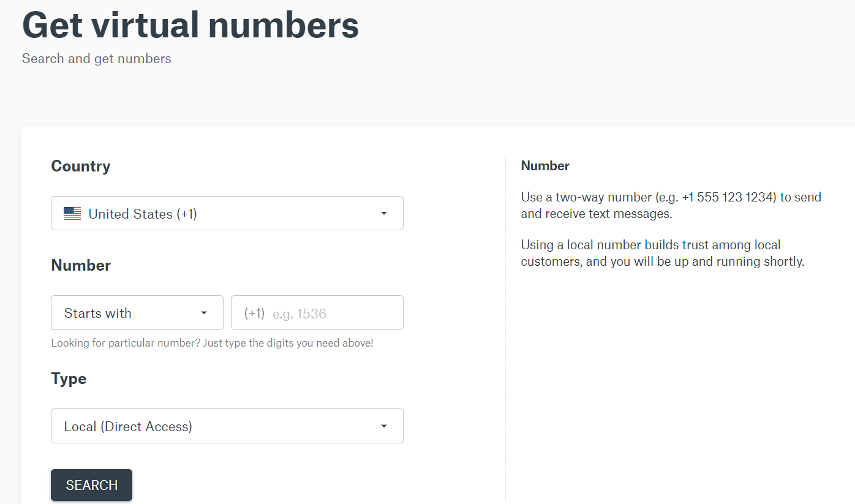Click the Type section label
855x504 pixels.
(x=69, y=378)
